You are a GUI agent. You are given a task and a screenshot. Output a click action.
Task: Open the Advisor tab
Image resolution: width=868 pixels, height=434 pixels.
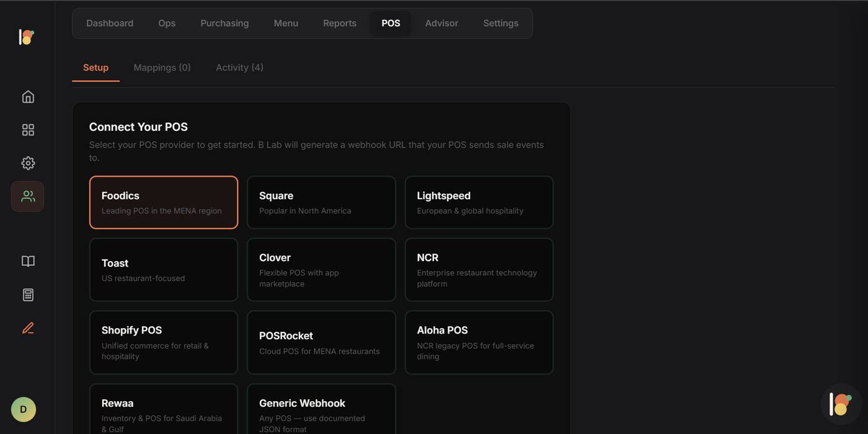pos(441,24)
